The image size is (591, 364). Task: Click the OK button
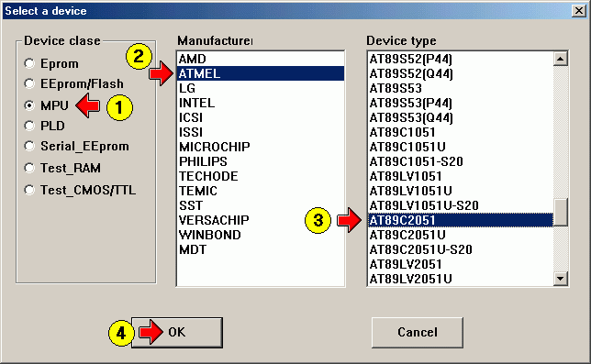[x=177, y=333]
